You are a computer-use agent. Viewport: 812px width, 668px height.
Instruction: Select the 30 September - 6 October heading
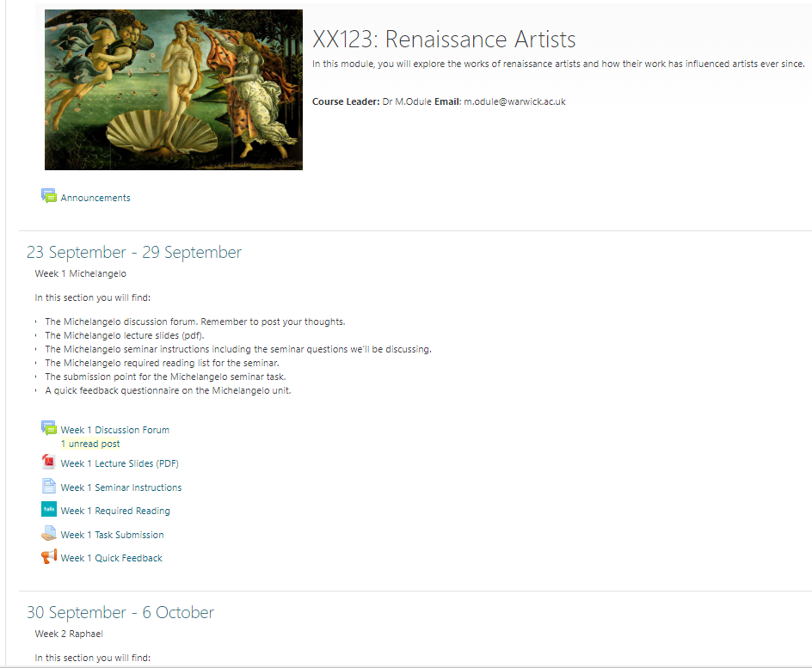[x=120, y=613]
